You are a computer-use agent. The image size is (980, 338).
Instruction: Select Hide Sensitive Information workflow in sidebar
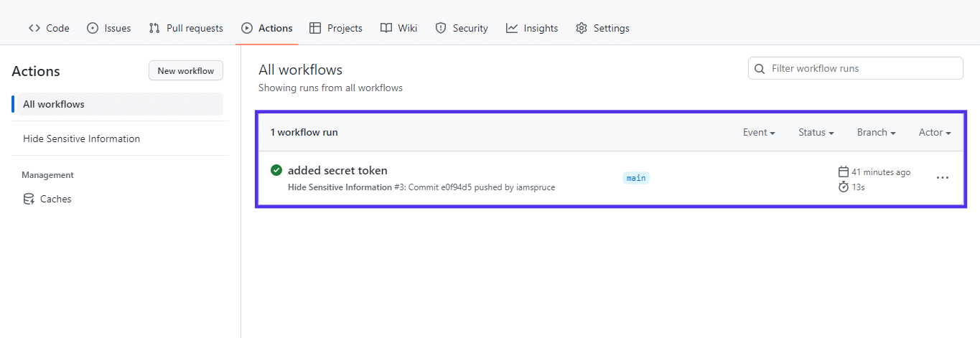[x=81, y=139]
